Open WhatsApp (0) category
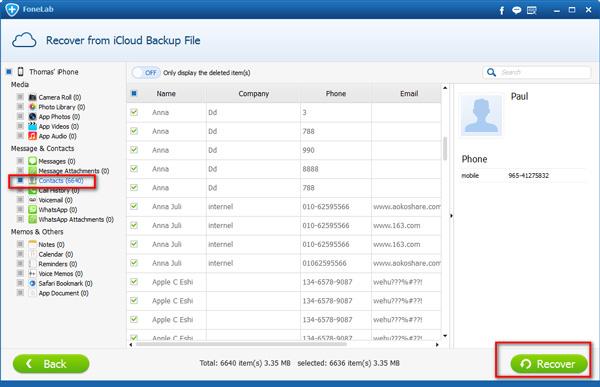The image size is (600, 387). click(58, 210)
